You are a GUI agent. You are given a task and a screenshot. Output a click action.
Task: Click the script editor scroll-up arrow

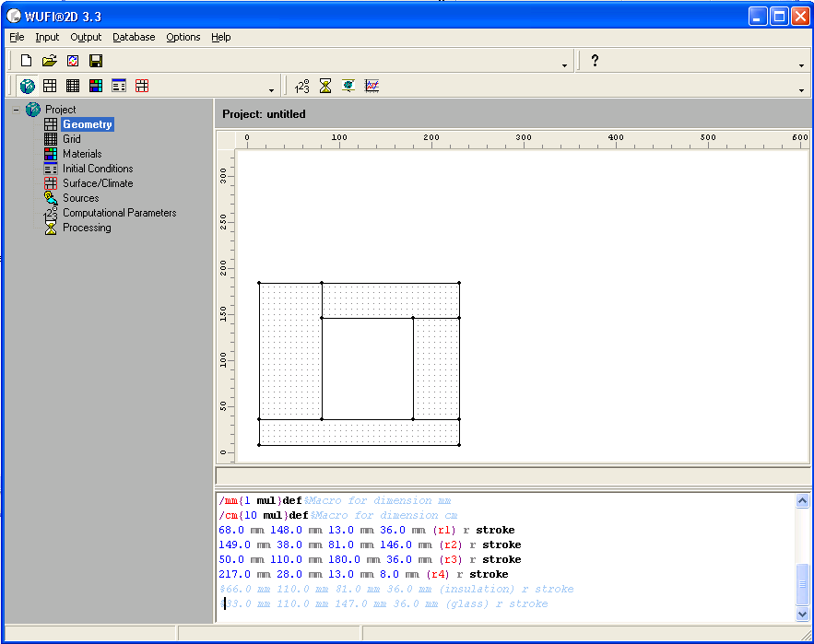coord(802,501)
